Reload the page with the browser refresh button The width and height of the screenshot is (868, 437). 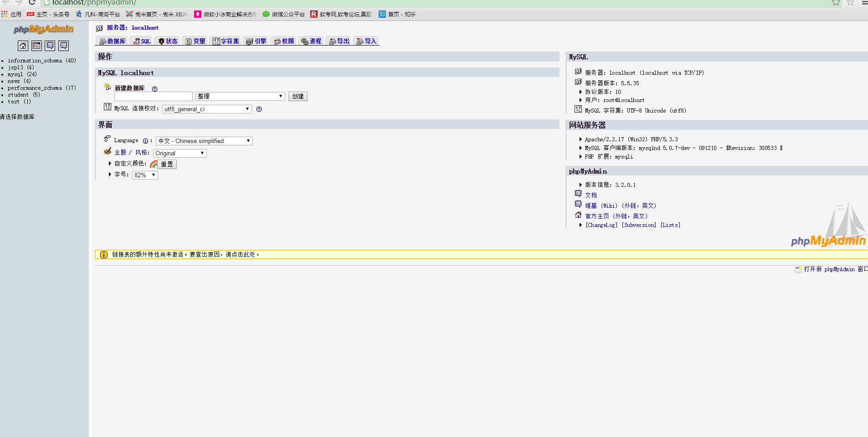coord(32,3)
